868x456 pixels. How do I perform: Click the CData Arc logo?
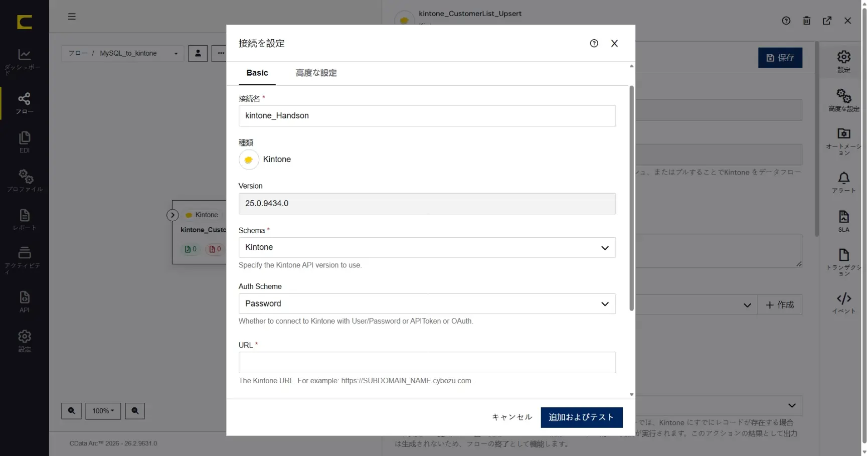tap(24, 22)
